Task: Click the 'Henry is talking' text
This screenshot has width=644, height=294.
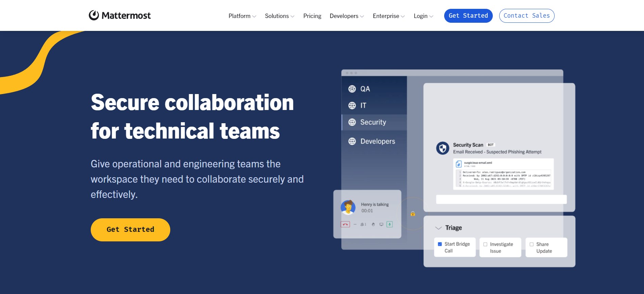Action: (x=375, y=204)
